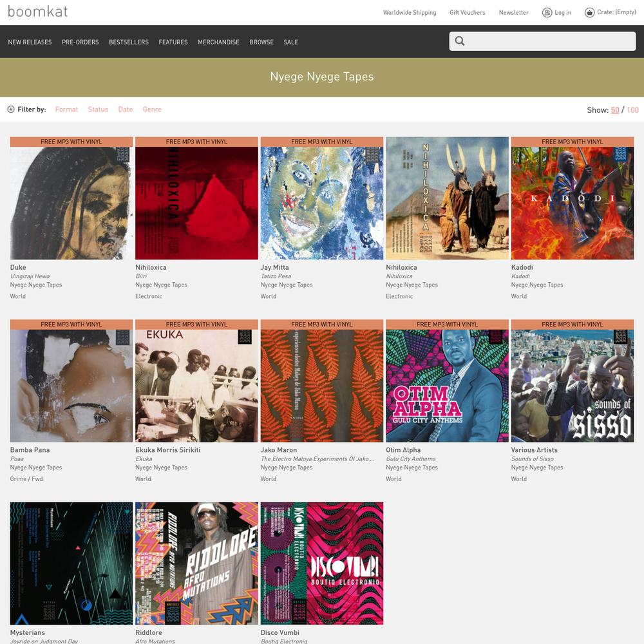
Task: Open Gulu City Anthems title
Action: pos(411,459)
